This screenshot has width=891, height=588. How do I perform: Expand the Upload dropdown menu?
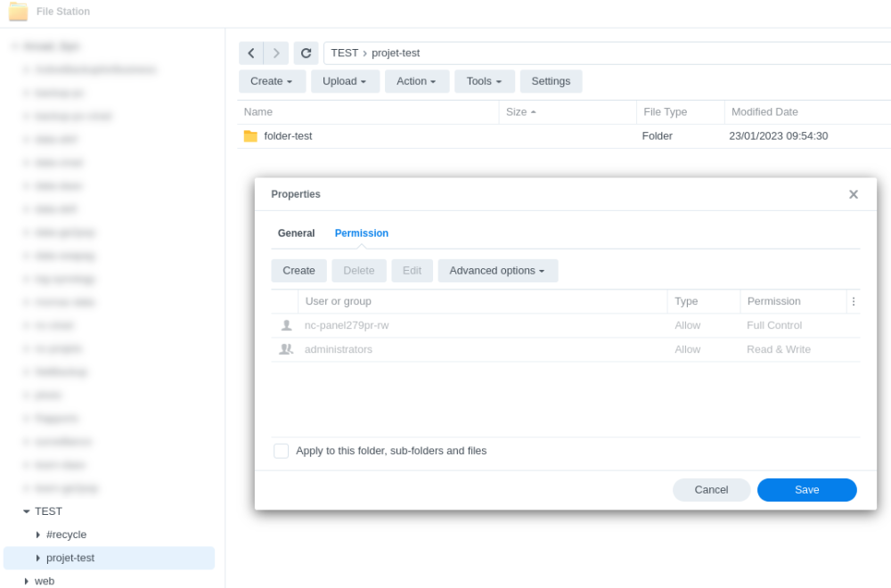click(x=345, y=81)
